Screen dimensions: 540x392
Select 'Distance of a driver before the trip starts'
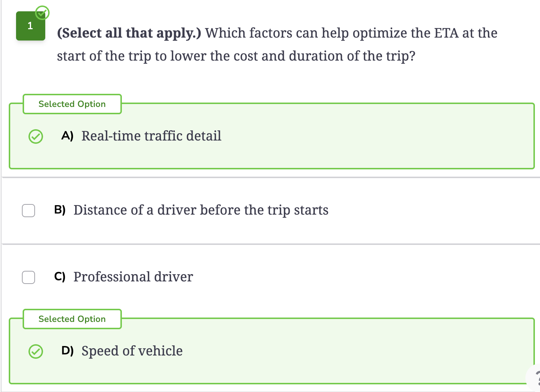tap(201, 210)
